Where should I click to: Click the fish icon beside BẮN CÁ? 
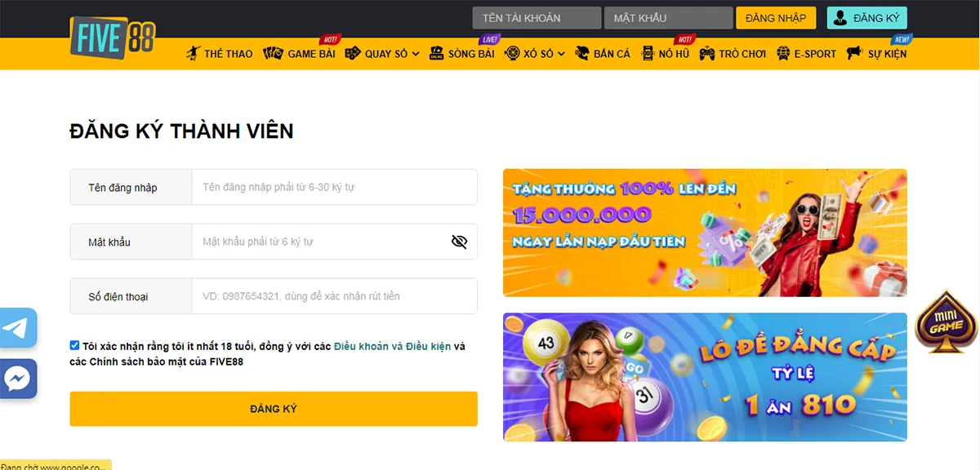point(582,54)
